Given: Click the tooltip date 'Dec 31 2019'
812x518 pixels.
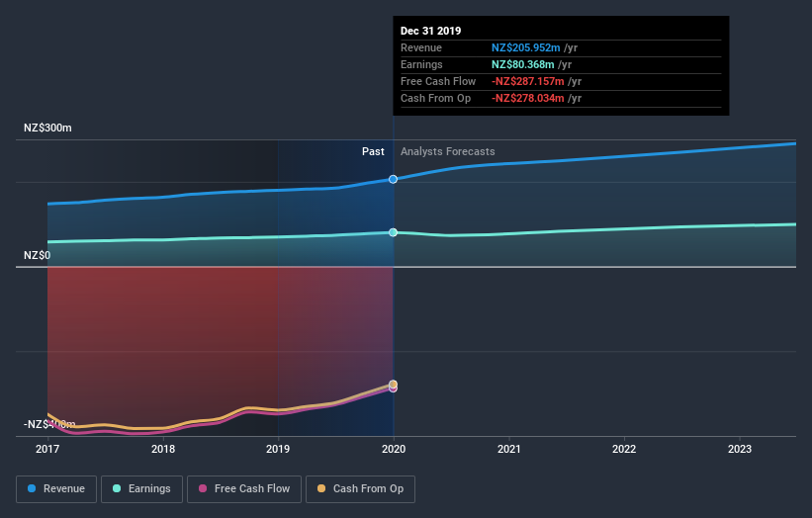Looking at the screenshot, I should (x=431, y=31).
